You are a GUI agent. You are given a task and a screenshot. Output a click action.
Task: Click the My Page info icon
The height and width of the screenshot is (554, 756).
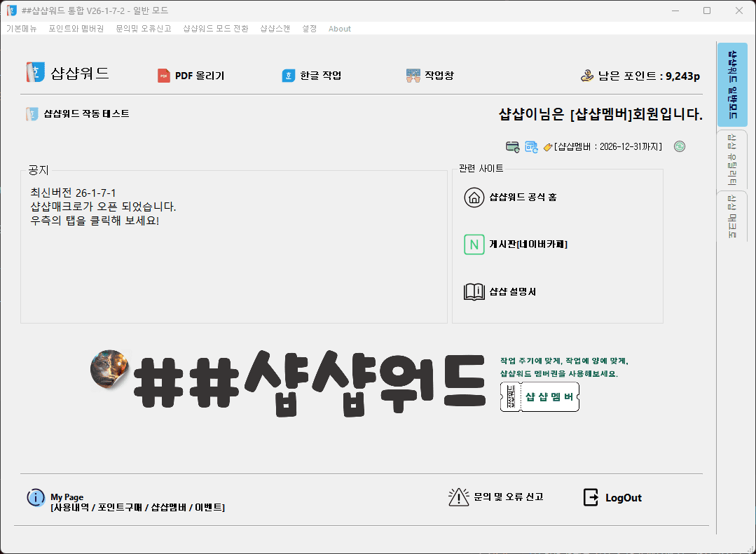point(35,497)
